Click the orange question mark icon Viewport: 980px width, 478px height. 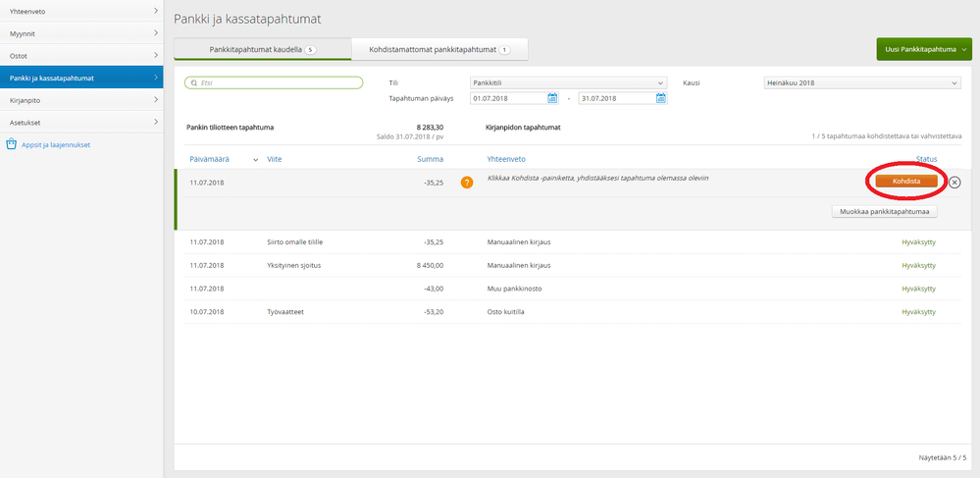tap(466, 183)
